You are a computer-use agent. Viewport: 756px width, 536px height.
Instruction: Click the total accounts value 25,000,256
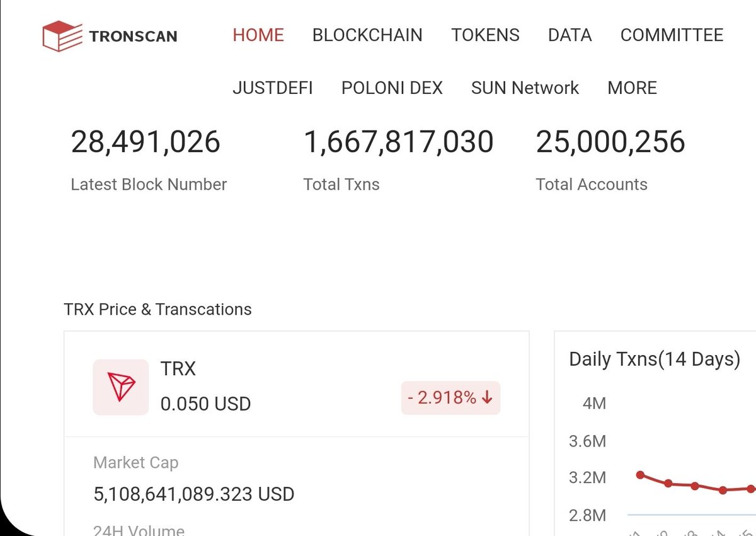(610, 142)
